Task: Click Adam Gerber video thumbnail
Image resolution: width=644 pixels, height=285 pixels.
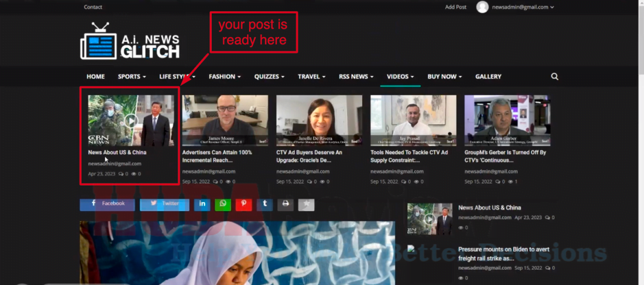Action: [x=508, y=121]
